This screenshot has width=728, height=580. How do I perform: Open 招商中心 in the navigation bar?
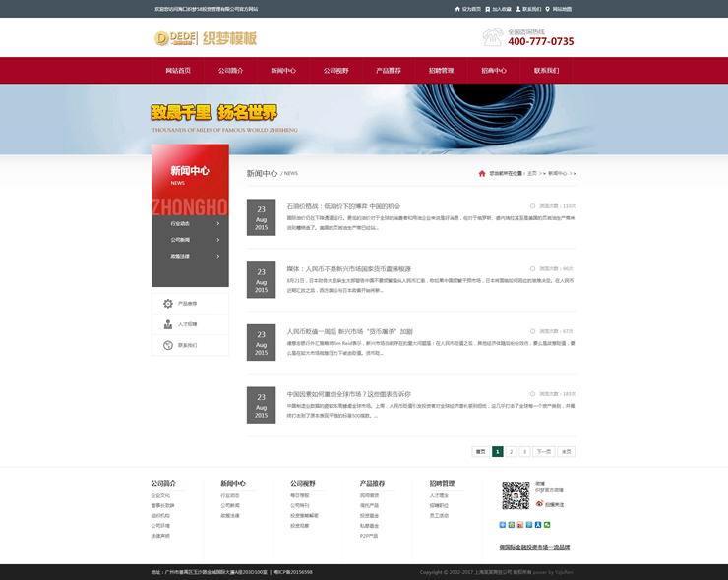494,71
